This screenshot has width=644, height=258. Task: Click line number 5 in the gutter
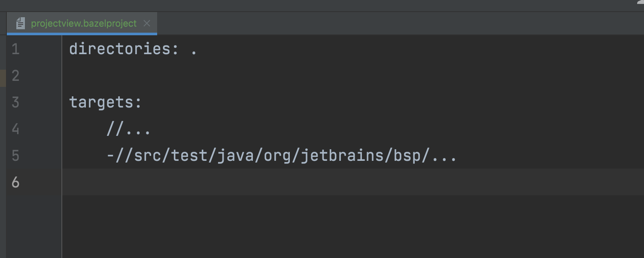[x=15, y=156]
